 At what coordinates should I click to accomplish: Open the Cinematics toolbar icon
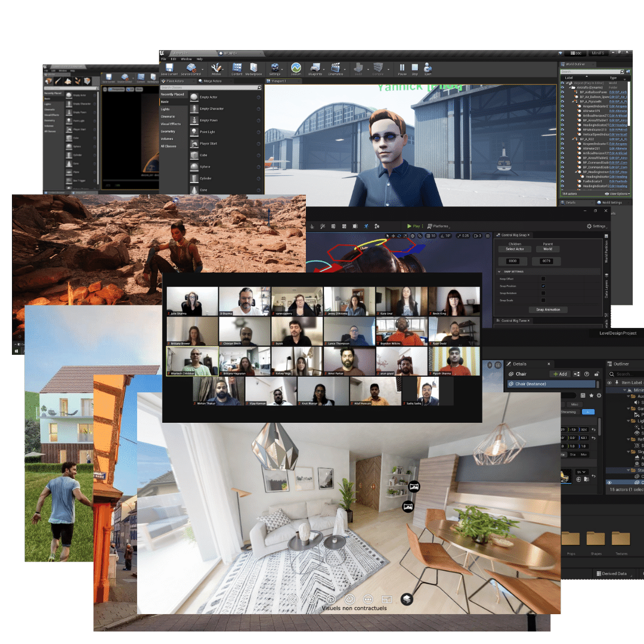(335, 69)
